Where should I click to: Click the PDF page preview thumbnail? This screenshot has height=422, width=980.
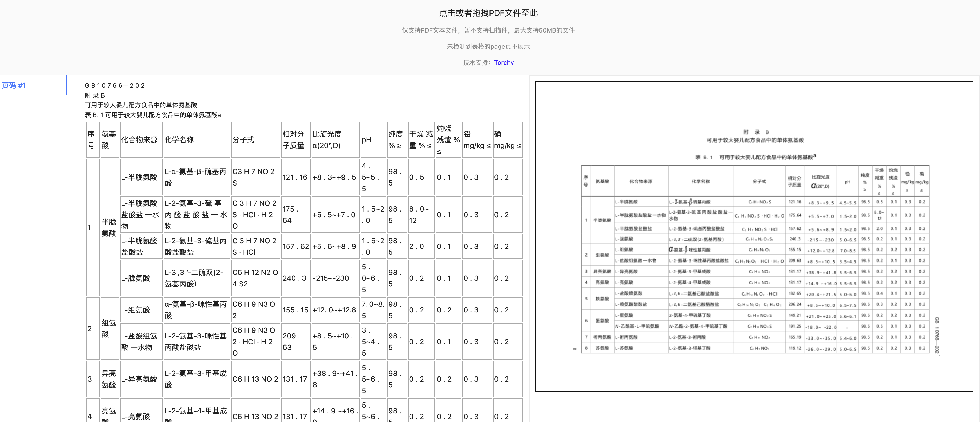click(754, 236)
